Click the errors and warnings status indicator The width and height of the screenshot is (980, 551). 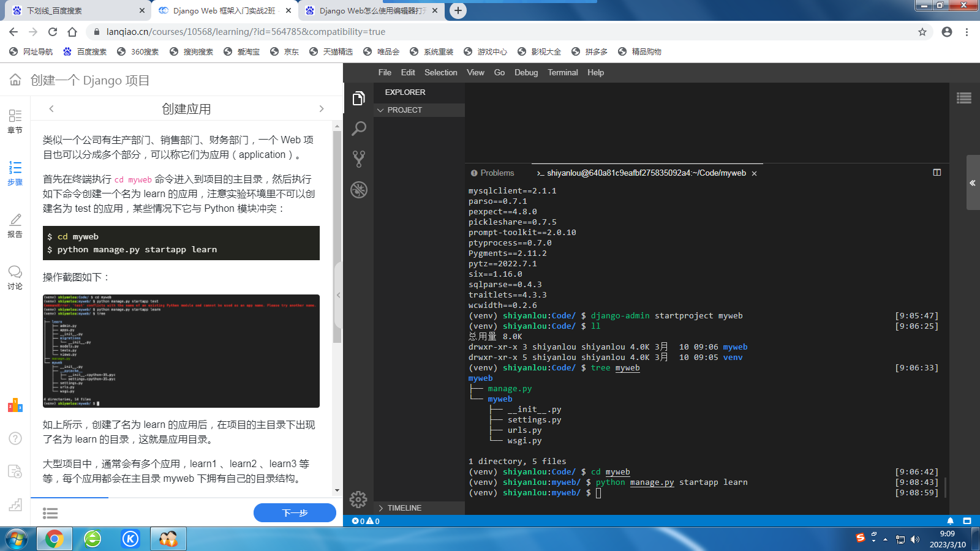coord(366,521)
